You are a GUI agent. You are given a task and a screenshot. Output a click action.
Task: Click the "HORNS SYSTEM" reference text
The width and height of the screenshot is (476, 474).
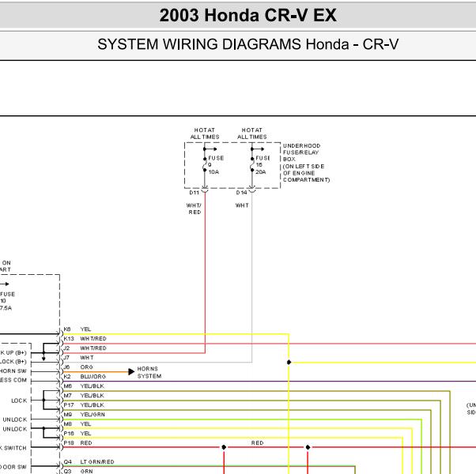point(149,372)
